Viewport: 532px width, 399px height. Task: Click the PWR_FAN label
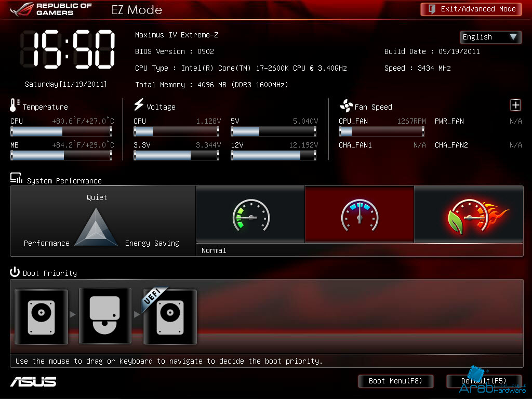tap(449, 121)
